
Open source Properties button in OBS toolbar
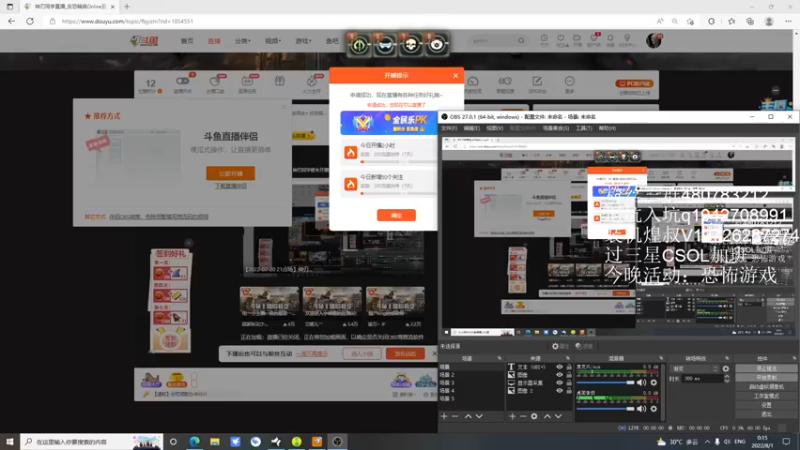click(560, 346)
